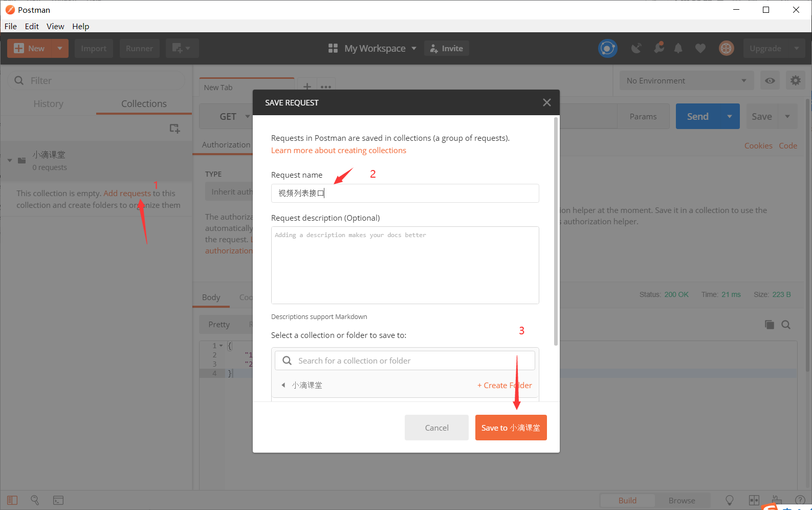Open the new window dropdown icon

coord(182,48)
